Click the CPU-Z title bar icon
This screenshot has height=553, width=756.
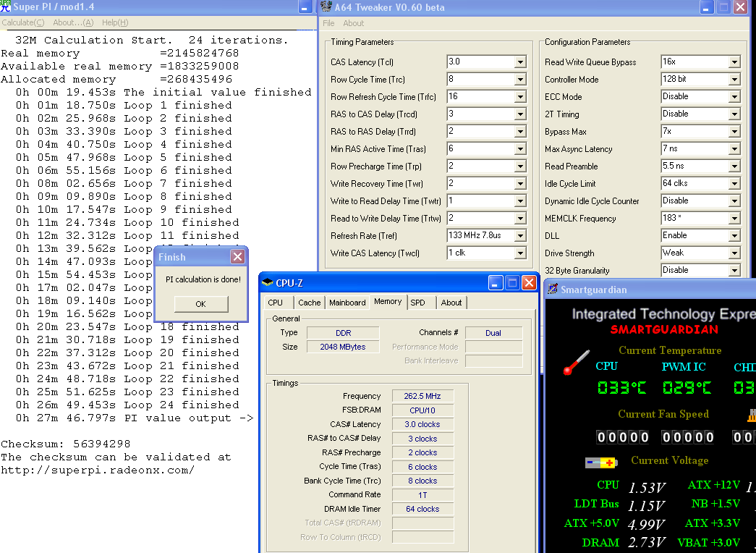pyautogui.click(x=267, y=282)
